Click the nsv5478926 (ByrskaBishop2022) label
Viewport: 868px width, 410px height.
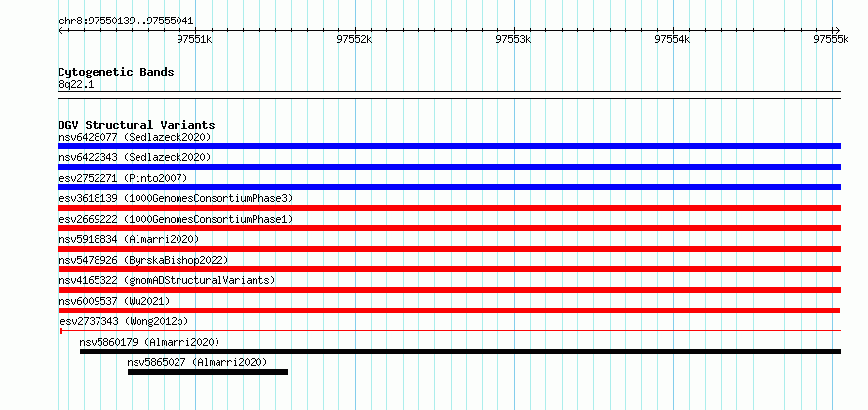coord(143,260)
